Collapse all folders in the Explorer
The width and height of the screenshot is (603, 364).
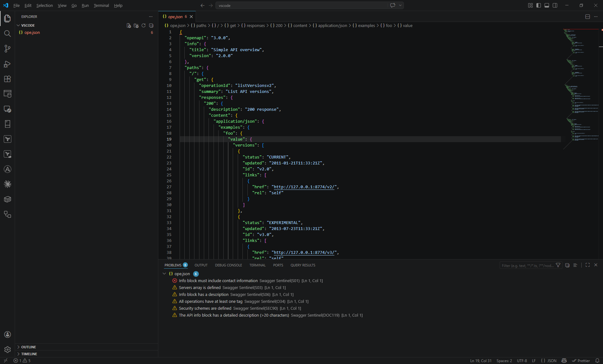pos(151,25)
